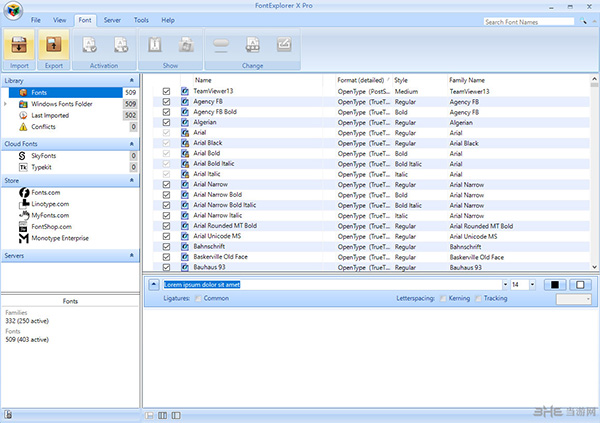
Task: Collapse the preview options panel arrow
Action: [x=153, y=284]
